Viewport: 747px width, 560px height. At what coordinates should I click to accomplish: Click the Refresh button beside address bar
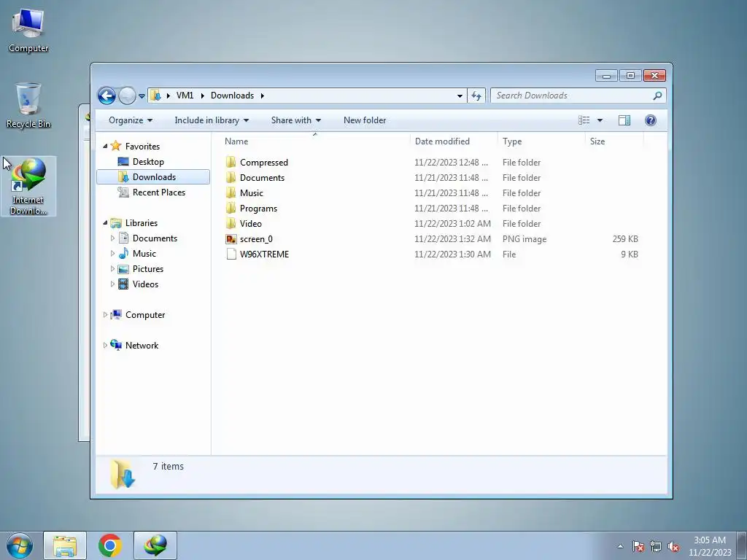[x=476, y=96]
